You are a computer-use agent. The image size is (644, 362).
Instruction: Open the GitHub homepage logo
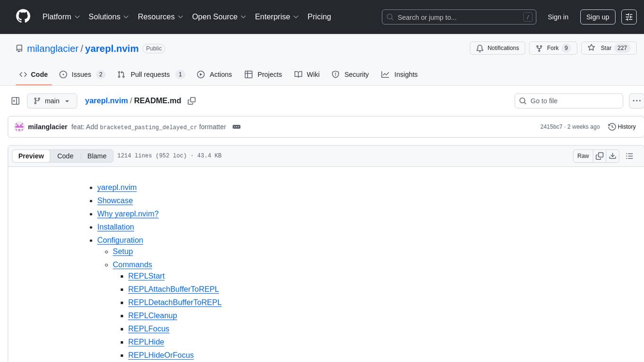pyautogui.click(x=23, y=17)
